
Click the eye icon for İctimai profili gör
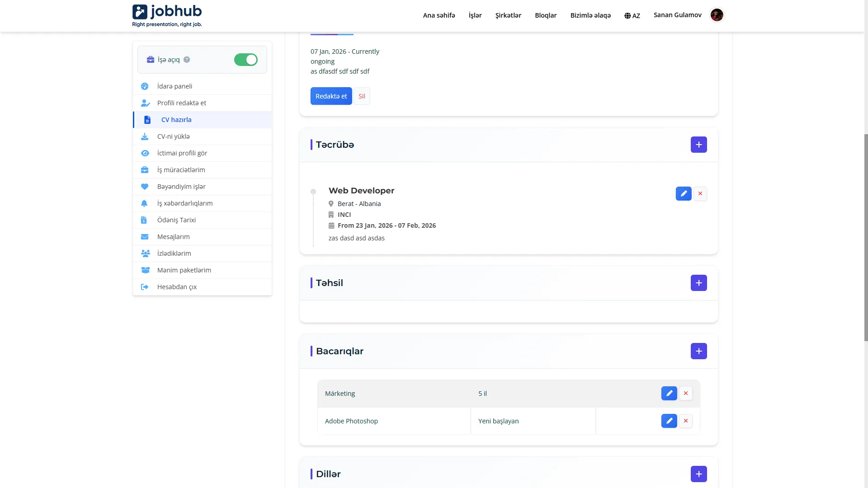pos(145,153)
